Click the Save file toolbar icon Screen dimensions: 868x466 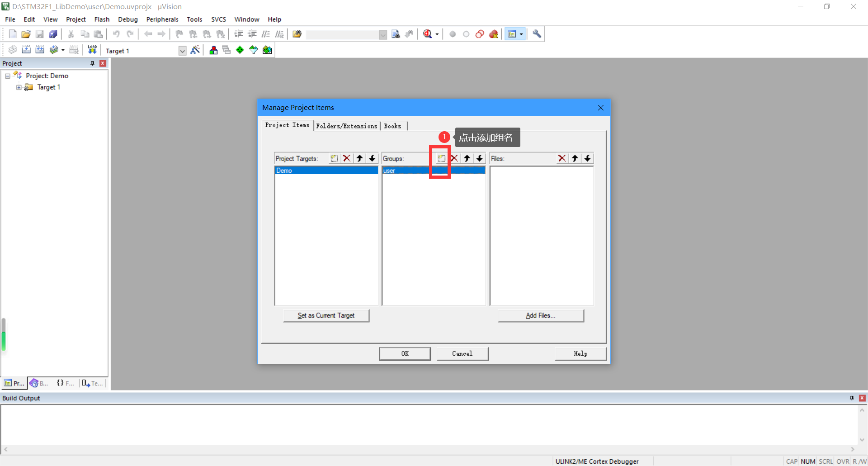click(40, 34)
